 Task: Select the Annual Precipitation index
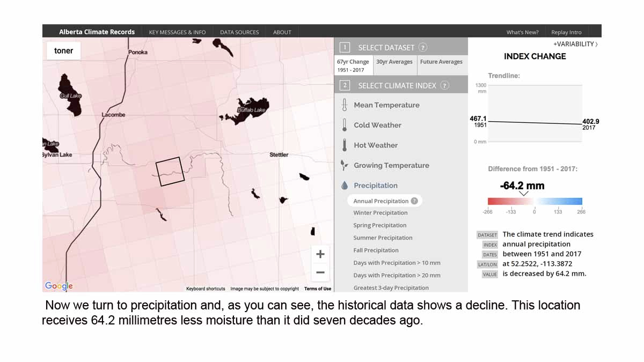[x=382, y=200]
